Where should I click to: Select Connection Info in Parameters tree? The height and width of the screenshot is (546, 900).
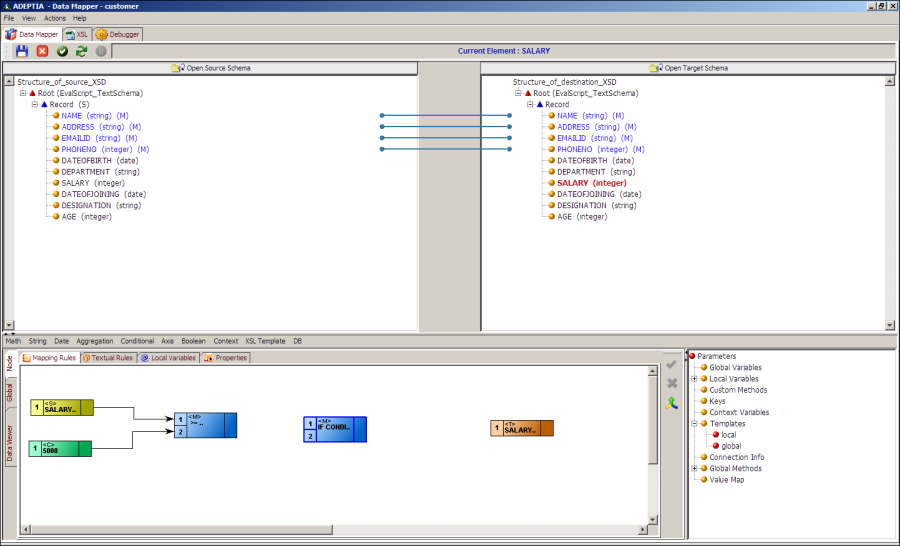click(736, 457)
